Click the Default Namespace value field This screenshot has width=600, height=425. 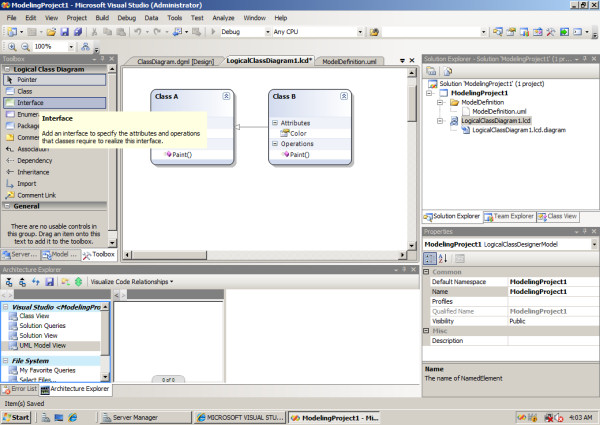point(553,282)
